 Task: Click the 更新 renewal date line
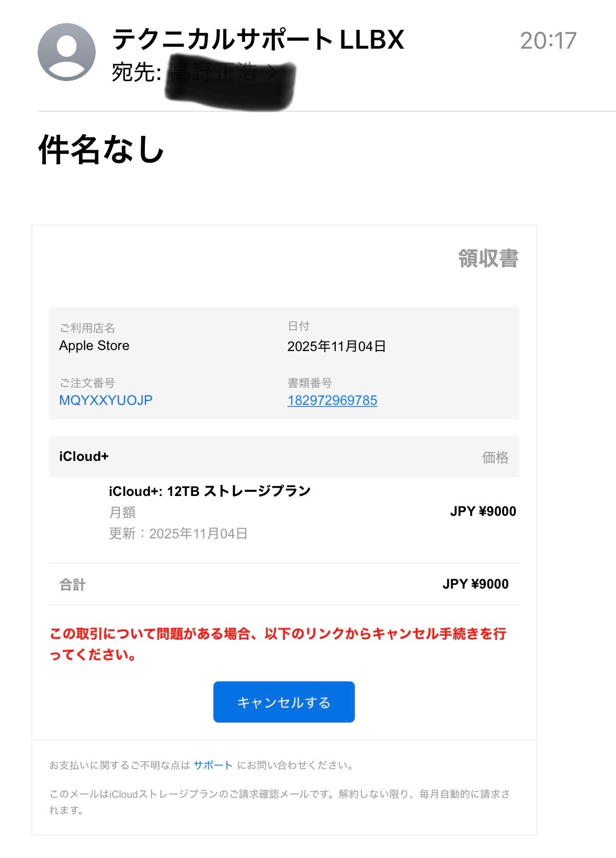pos(178,534)
